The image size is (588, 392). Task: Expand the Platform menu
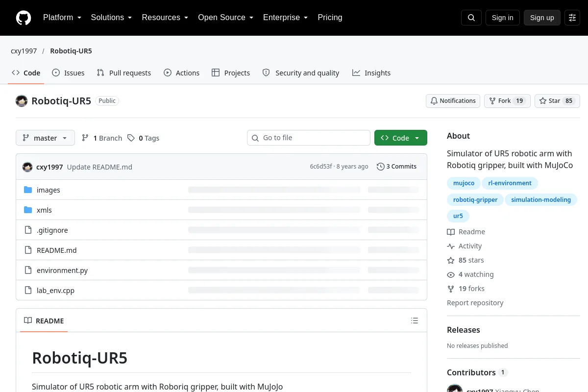pos(62,18)
